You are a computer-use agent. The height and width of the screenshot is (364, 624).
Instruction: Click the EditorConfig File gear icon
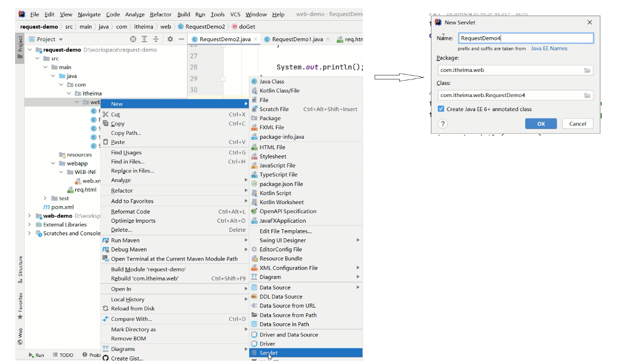click(x=254, y=249)
